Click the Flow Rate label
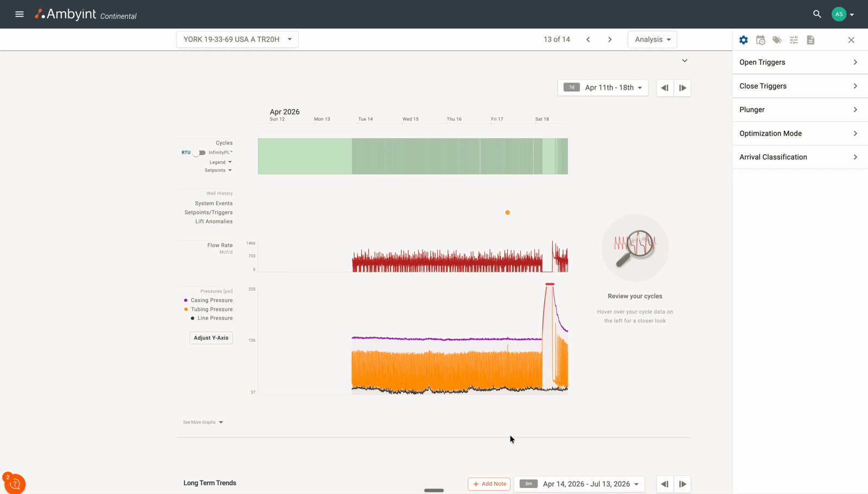The image size is (868, 494). pyautogui.click(x=220, y=246)
